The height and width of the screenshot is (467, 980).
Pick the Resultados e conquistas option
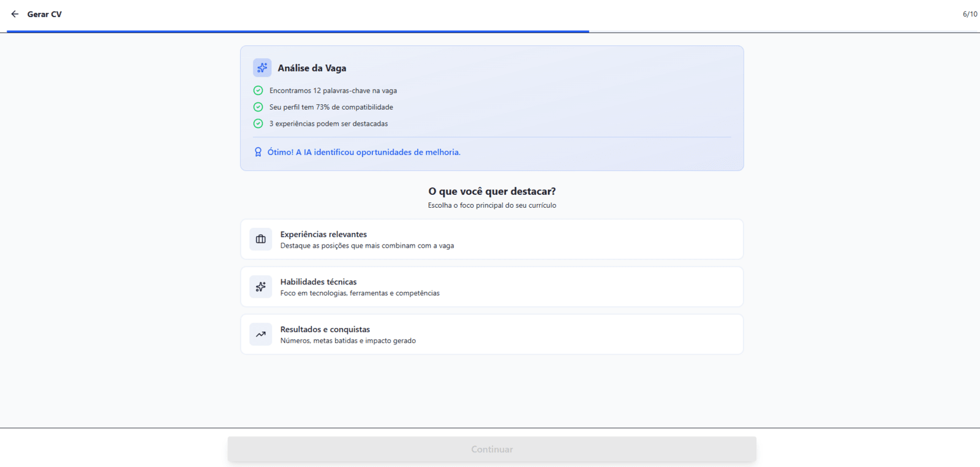[x=492, y=334]
